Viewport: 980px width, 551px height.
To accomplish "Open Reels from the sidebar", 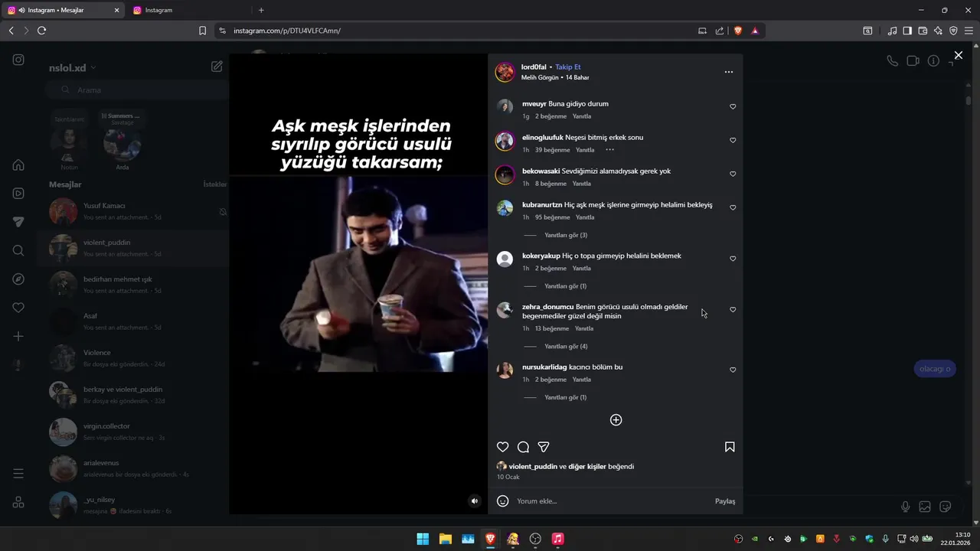I will pyautogui.click(x=18, y=194).
